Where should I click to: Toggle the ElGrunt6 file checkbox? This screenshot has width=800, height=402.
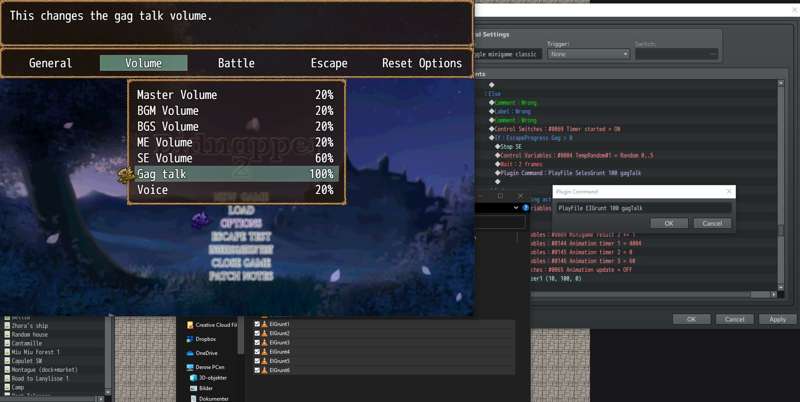(257, 370)
